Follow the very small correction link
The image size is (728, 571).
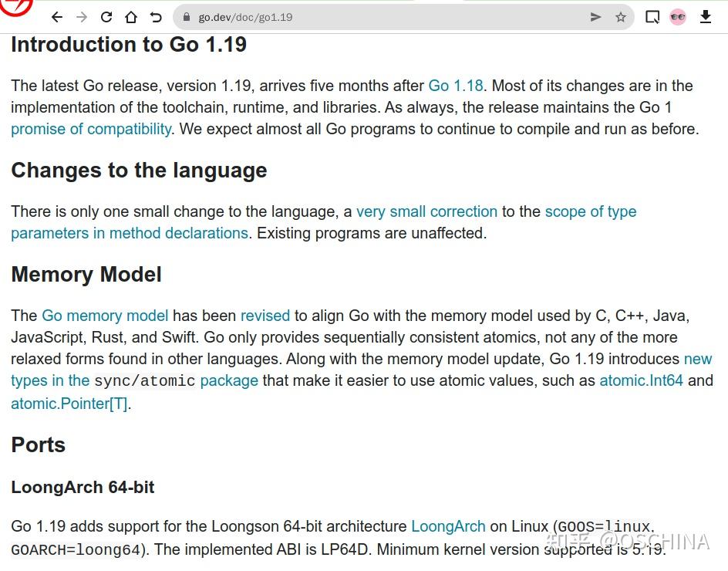[x=426, y=211]
